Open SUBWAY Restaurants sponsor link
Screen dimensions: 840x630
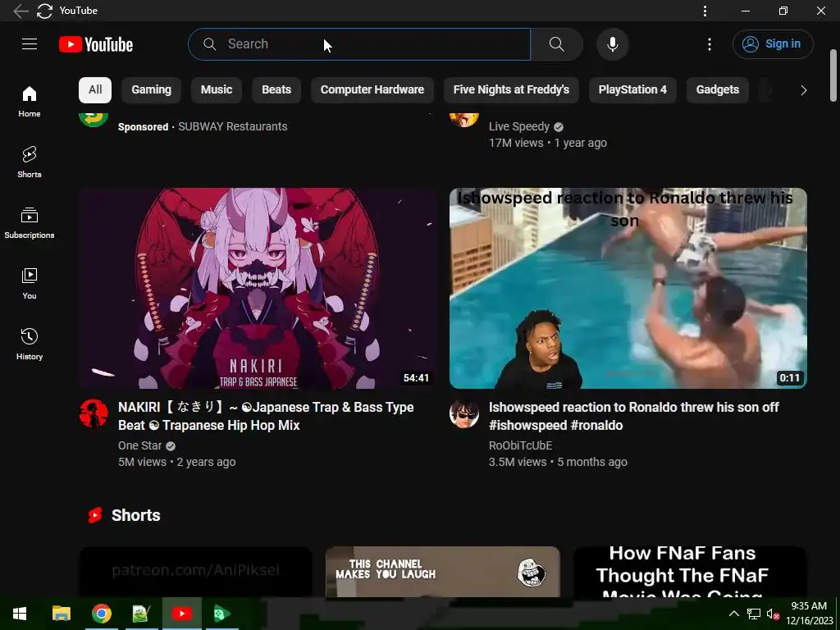(232, 126)
